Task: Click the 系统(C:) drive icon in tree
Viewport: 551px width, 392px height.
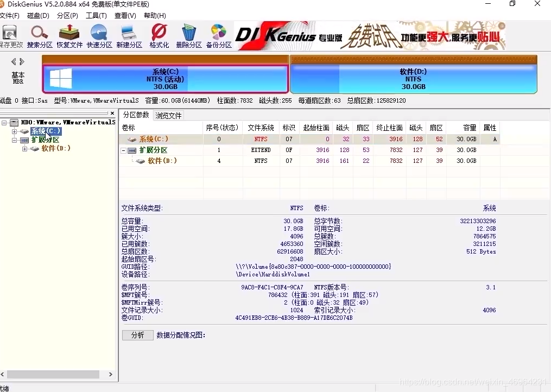Action: pos(24,131)
